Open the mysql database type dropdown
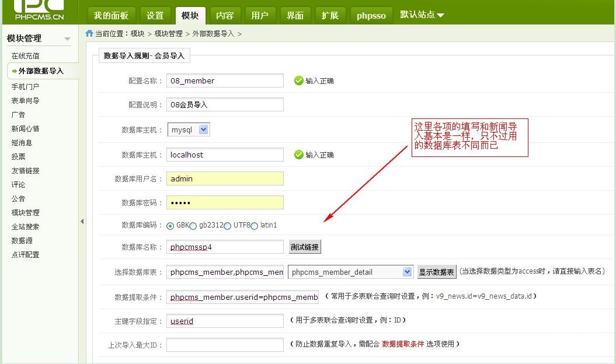Image resolution: width=616 pixels, height=364 pixels. click(x=189, y=129)
